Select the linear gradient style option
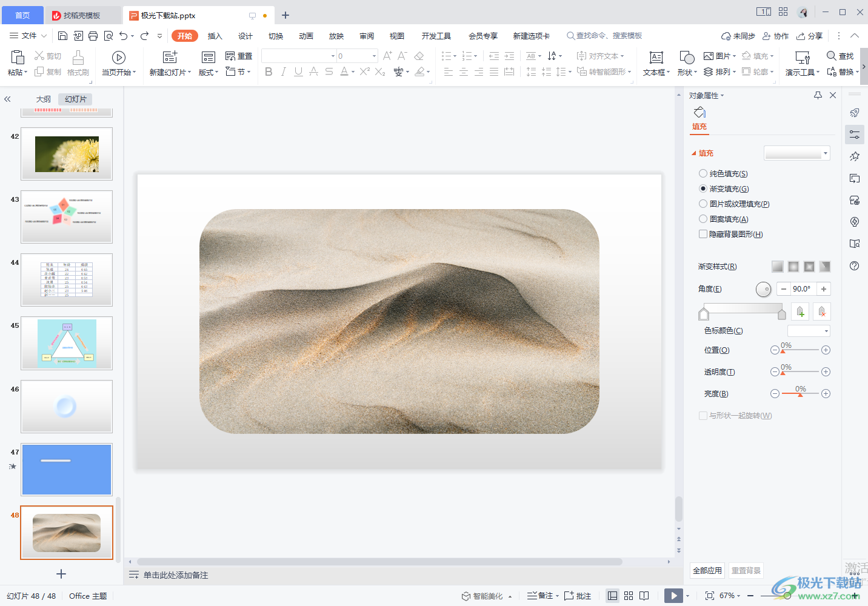Screen dimensions: 868x606 tap(778, 267)
